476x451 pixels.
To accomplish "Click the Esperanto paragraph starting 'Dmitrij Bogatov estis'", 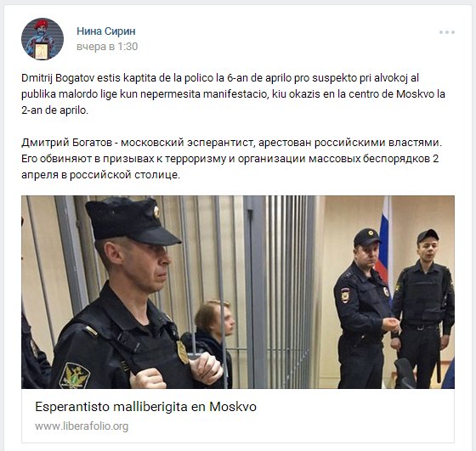I will [233, 94].
